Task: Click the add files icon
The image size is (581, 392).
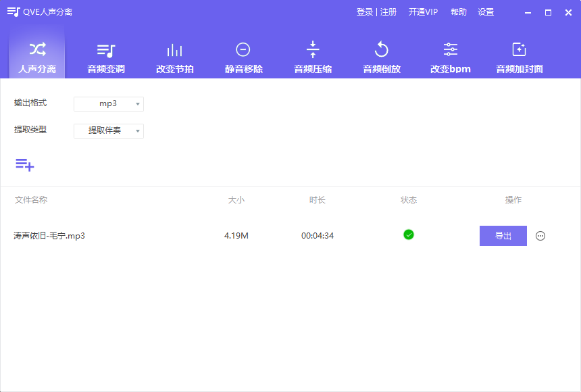Action: (25, 164)
